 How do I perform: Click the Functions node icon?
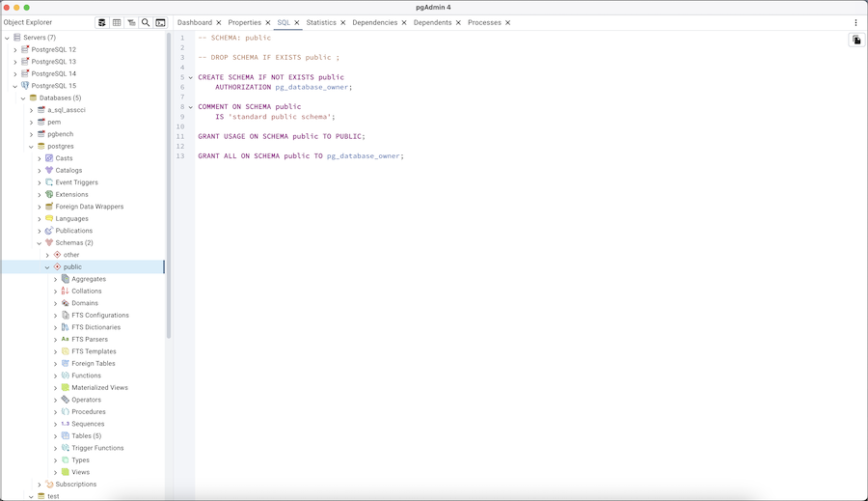pos(66,376)
